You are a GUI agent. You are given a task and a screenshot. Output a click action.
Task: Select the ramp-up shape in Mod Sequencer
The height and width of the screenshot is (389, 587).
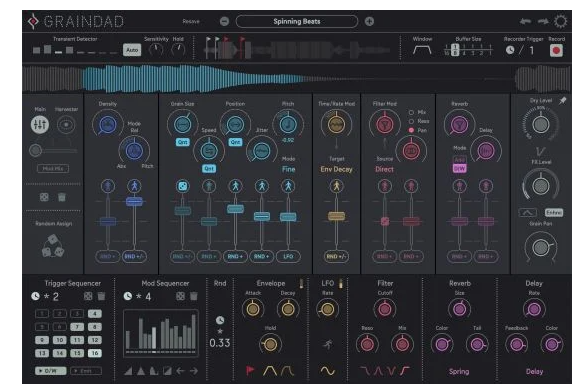point(128,371)
